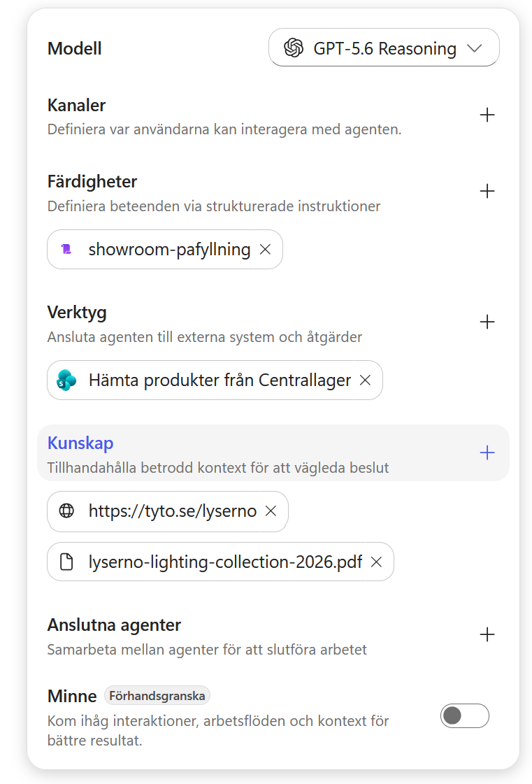The width and height of the screenshot is (532, 784).
Task: Click the Färdigheter heading
Action: coord(92,182)
